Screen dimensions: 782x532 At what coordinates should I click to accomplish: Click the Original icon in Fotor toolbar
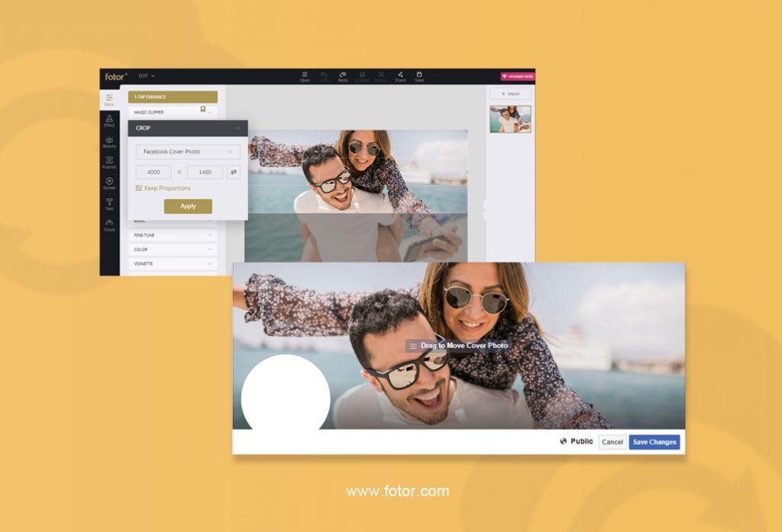[361, 76]
